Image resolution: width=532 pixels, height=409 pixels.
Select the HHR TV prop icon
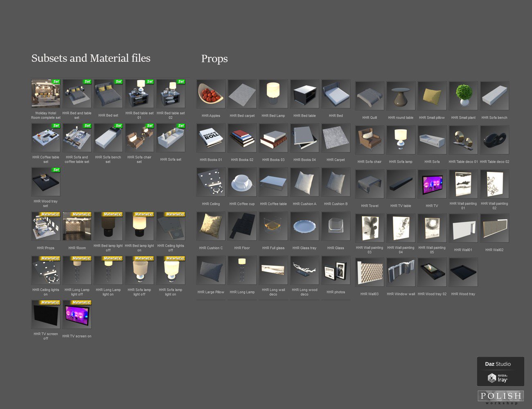pyautogui.click(x=432, y=184)
